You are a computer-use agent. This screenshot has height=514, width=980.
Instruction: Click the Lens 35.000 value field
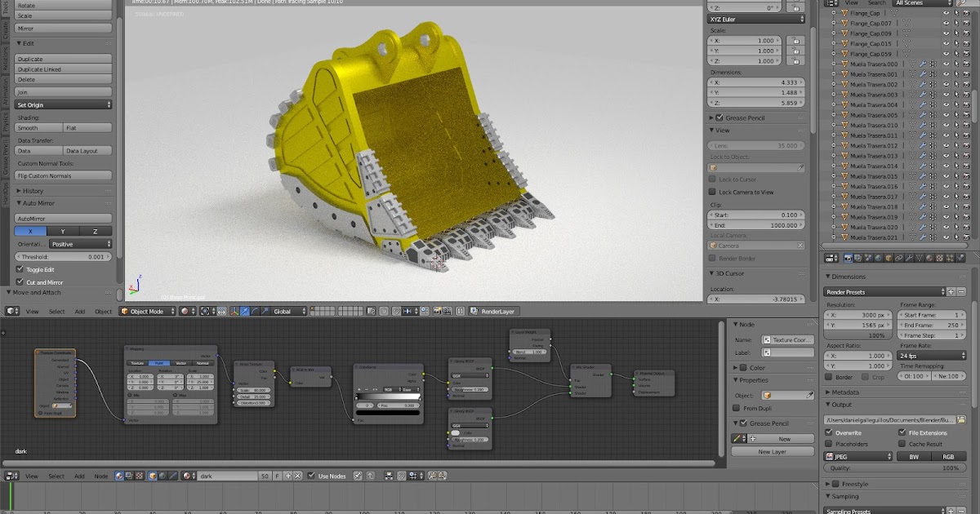point(756,145)
